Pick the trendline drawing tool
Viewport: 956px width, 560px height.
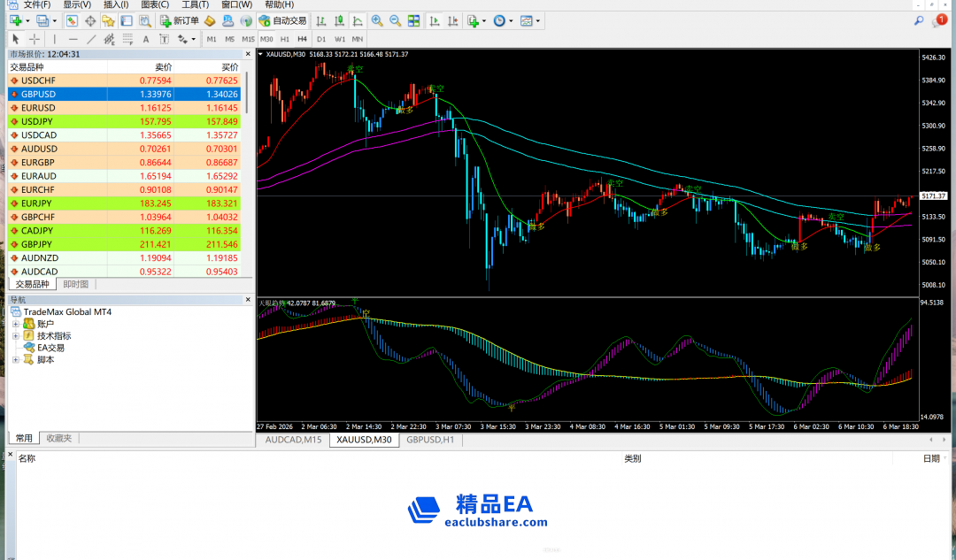coord(91,39)
